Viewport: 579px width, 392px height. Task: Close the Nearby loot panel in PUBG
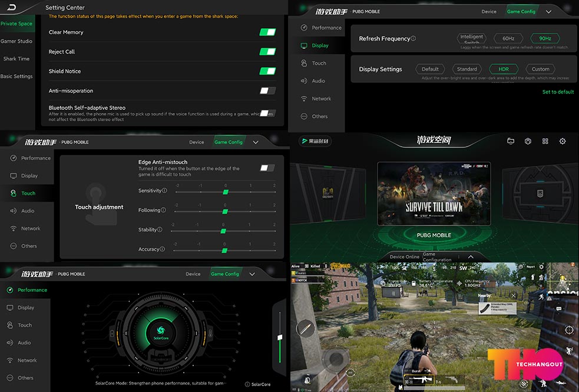(513, 295)
